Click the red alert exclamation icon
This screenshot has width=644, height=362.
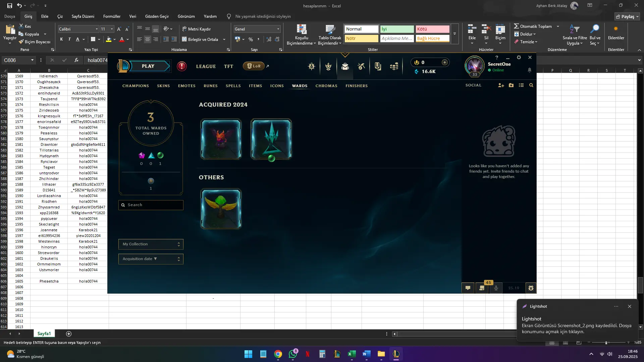coord(182,66)
